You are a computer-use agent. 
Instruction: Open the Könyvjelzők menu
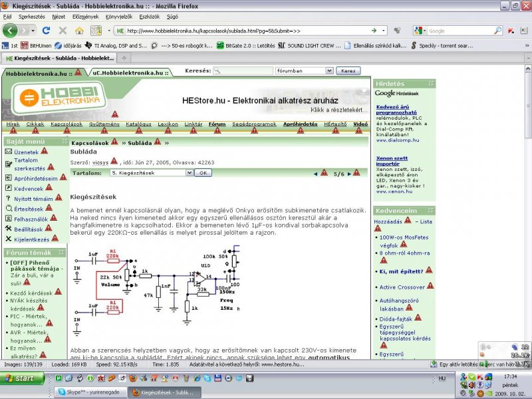(119, 17)
